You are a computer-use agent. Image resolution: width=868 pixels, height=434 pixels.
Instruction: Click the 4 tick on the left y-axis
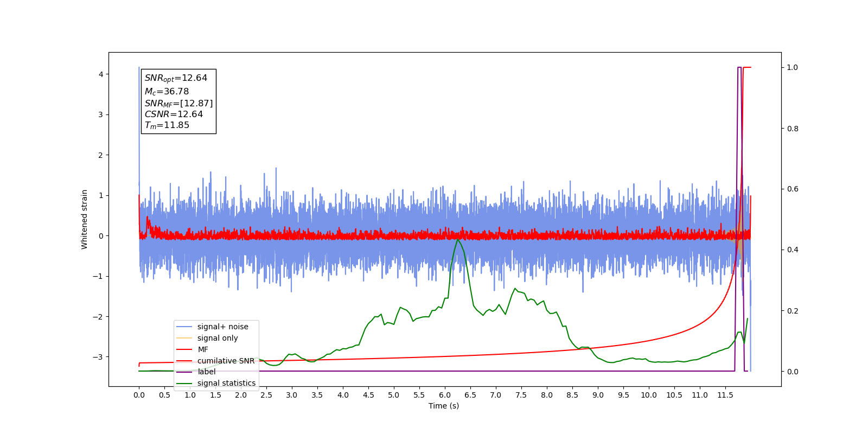pos(101,74)
